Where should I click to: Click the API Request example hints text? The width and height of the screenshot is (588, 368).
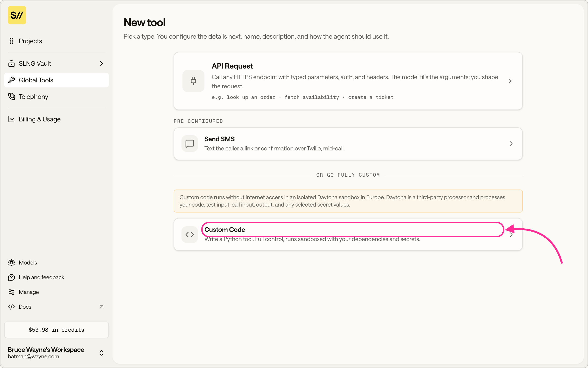point(302,97)
